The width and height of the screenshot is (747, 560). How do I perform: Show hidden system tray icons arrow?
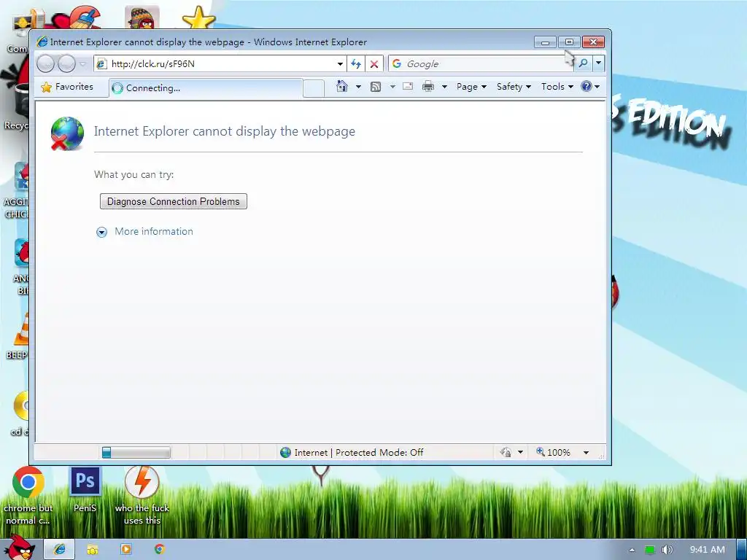click(632, 550)
